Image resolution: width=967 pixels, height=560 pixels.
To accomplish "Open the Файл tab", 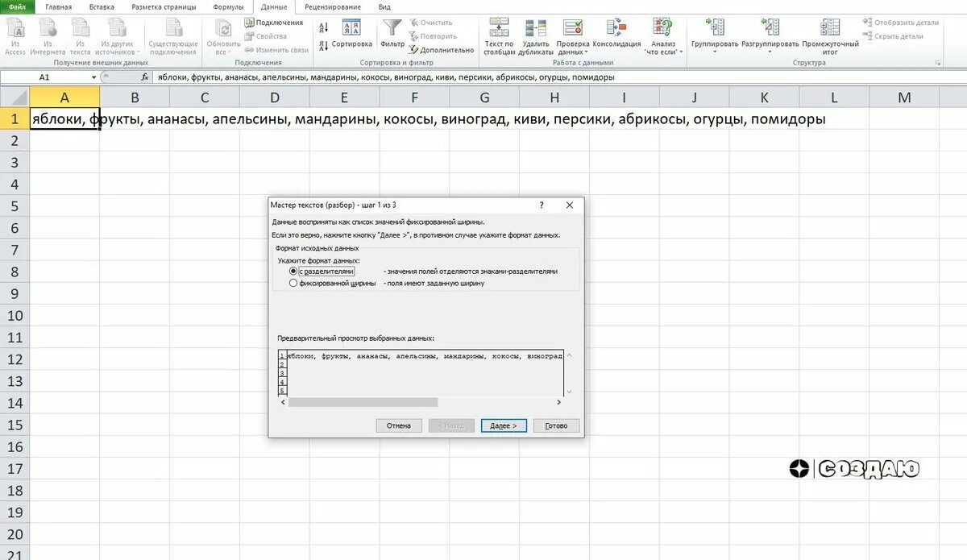I will pyautogui.click(x=17, y=6).
